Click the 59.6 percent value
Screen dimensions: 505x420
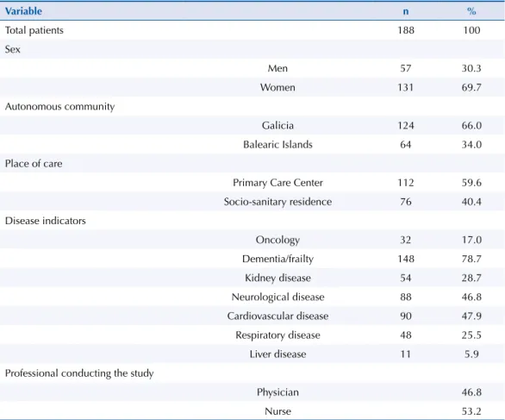[471, 183]
